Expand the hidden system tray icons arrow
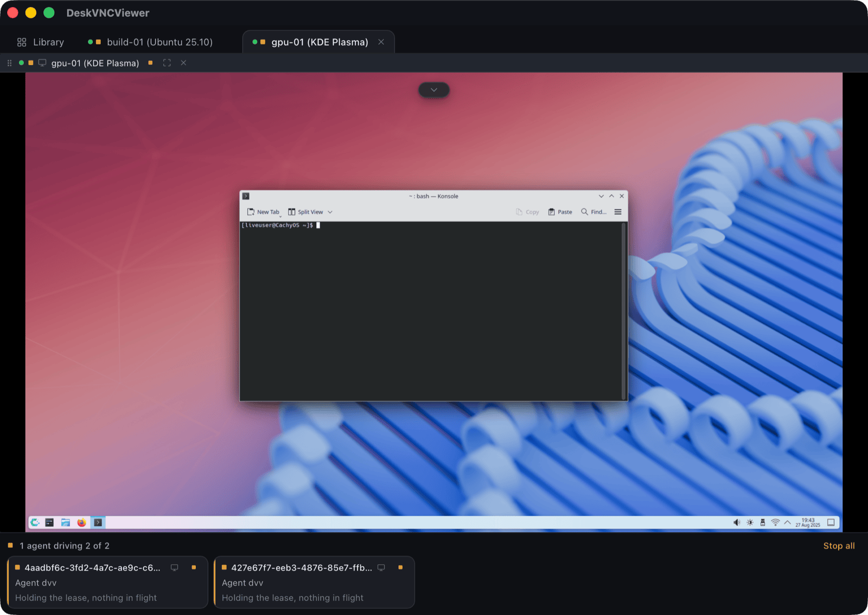 point(787,522)
